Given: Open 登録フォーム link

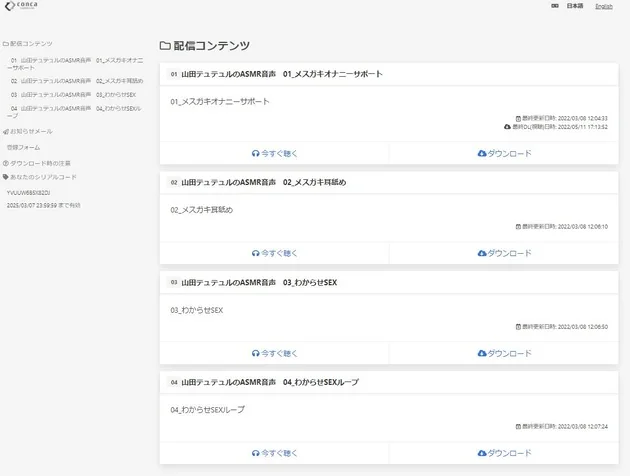Looking at the screenshot, I should (23, 147).
